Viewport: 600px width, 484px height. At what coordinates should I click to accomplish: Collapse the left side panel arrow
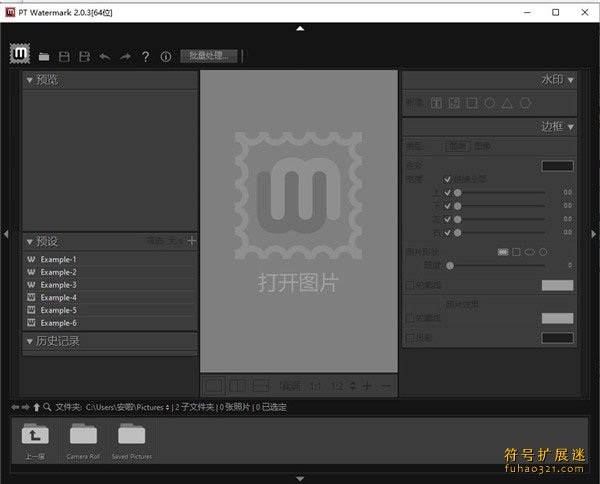(6, 233)
